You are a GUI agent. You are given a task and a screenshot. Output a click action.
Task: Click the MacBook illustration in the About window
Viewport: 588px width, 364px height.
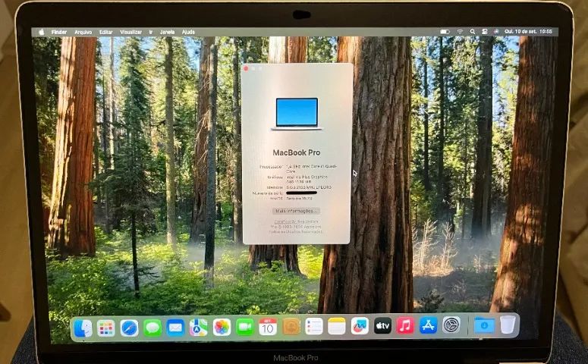(x=297, y=114)
